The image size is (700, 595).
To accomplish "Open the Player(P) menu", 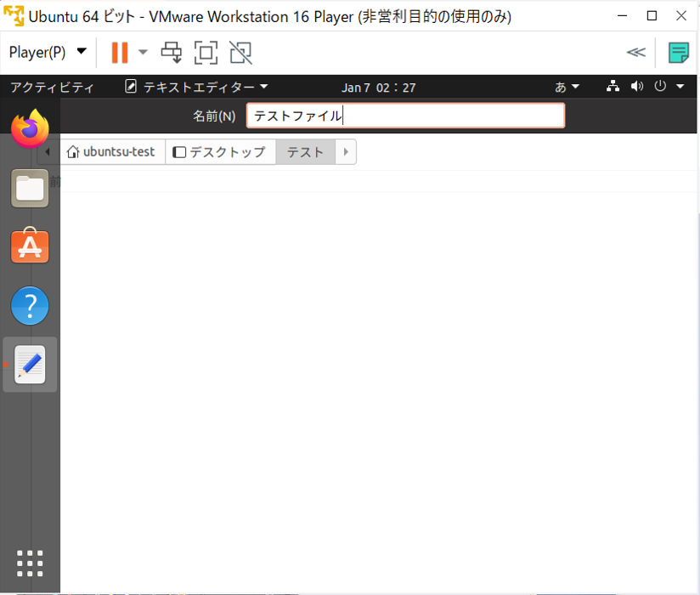I will click(x=48, y=52).
